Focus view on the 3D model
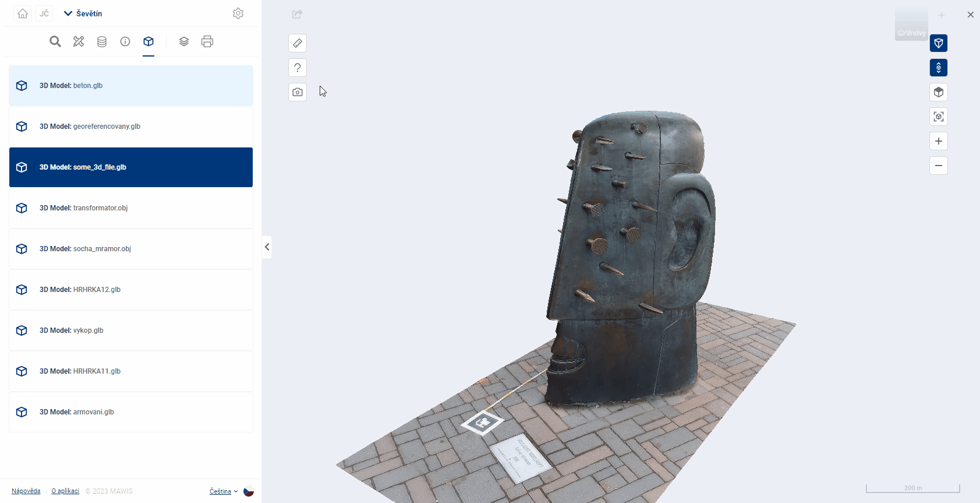This screenshot has height=503, width=980. [939, 117]
